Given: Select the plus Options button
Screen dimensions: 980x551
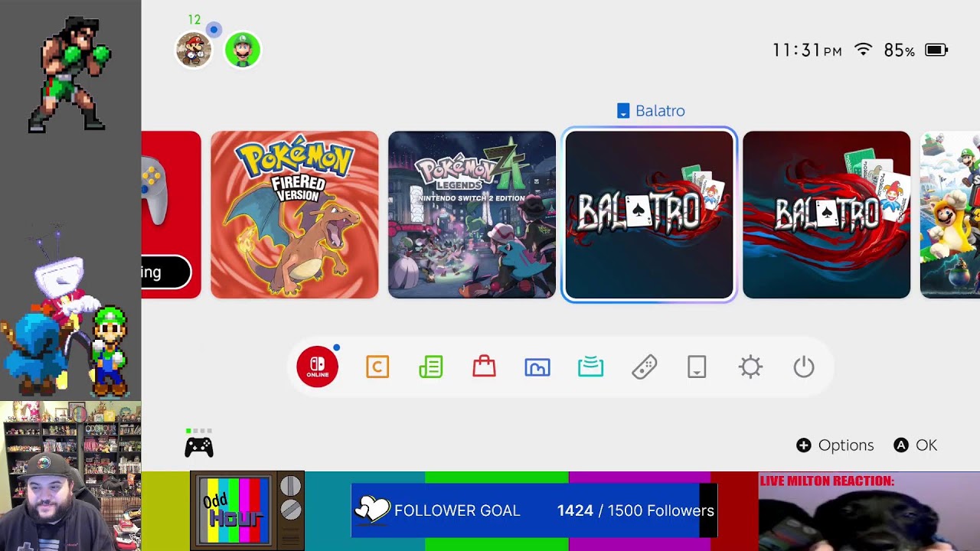Looking at the screenshot, I should (835, 445).
